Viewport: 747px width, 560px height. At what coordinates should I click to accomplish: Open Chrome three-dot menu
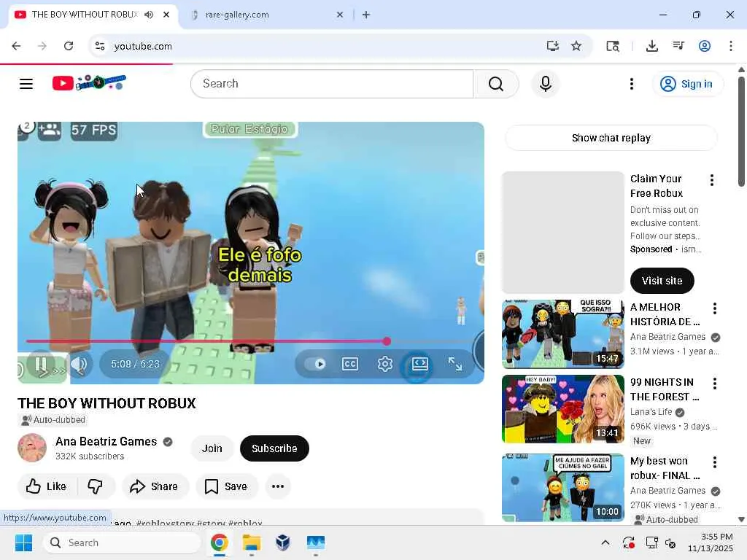pos(731,46)
